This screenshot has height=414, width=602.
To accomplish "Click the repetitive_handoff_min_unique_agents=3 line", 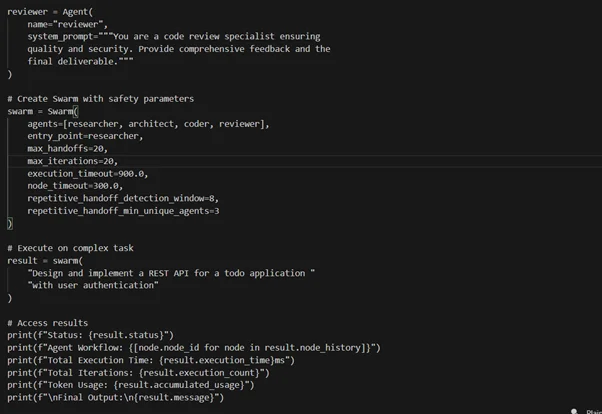I will pos(123,211).
